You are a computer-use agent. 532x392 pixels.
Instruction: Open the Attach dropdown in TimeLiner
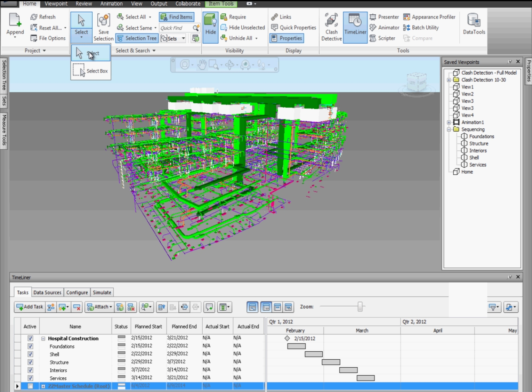point(99,307)
